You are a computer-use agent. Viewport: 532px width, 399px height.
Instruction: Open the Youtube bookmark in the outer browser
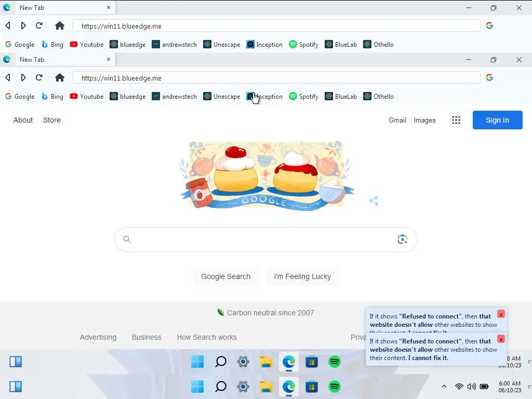click(x=87, y=45)
